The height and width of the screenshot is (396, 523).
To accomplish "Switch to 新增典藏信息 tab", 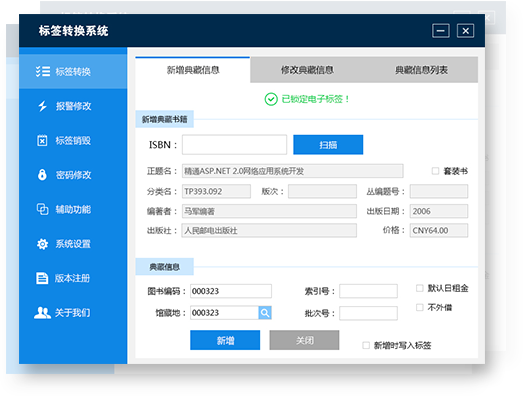I will (193, 70).
